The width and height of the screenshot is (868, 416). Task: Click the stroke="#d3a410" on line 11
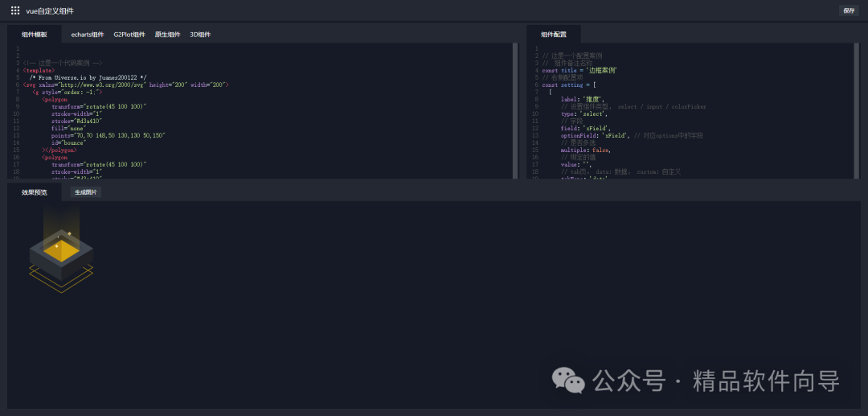coord(77,121)
